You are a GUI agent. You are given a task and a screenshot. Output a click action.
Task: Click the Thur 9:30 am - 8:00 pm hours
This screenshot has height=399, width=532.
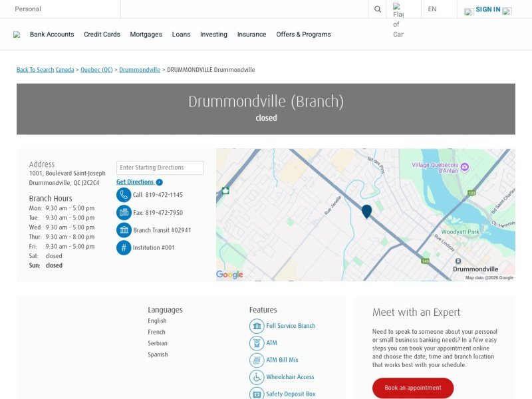62,237
